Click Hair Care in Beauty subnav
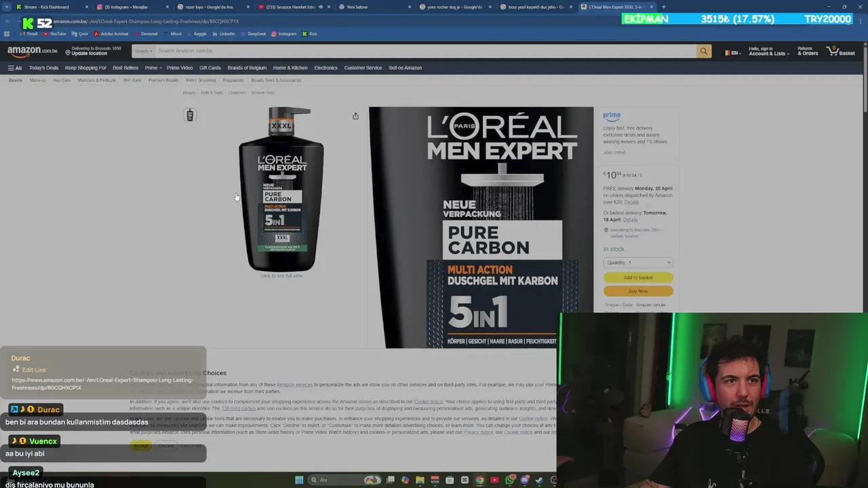Viewport: 868px width, 488px height. click(62, 80)
